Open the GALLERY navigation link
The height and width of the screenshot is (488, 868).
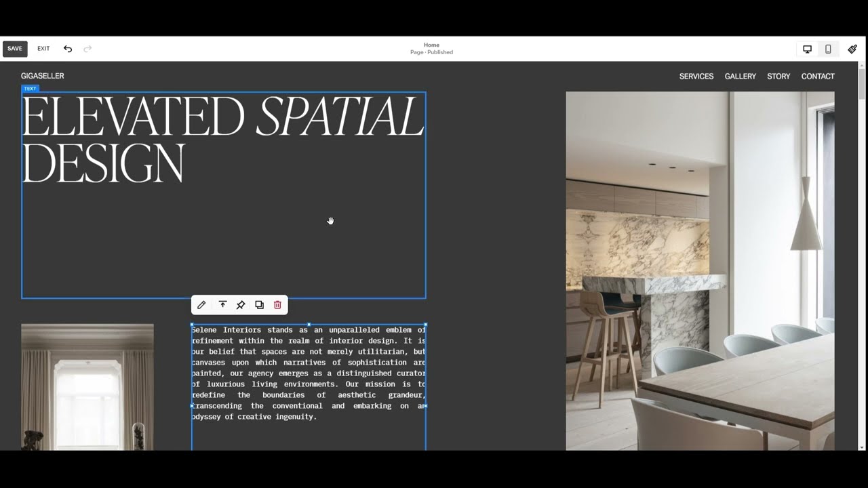740,77
